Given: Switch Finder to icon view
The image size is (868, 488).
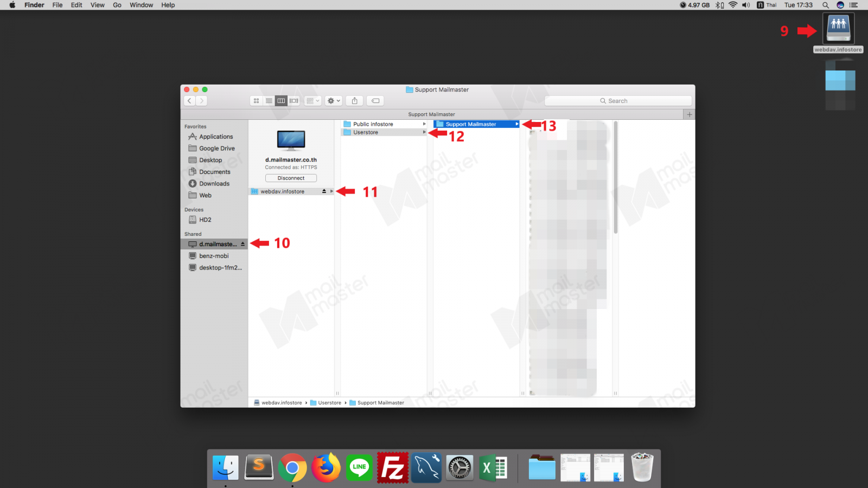Looking at the screenshot, I should [x=256, y=101].
